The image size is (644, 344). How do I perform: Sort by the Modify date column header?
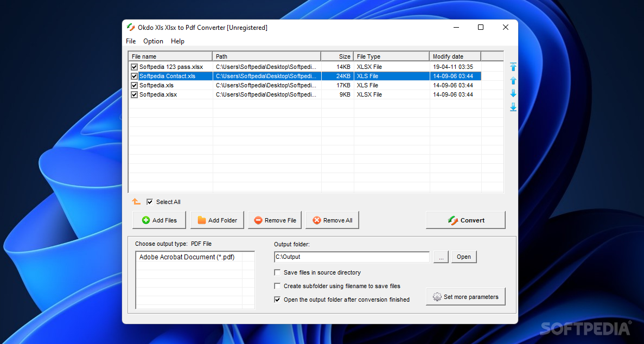point(455,56)
